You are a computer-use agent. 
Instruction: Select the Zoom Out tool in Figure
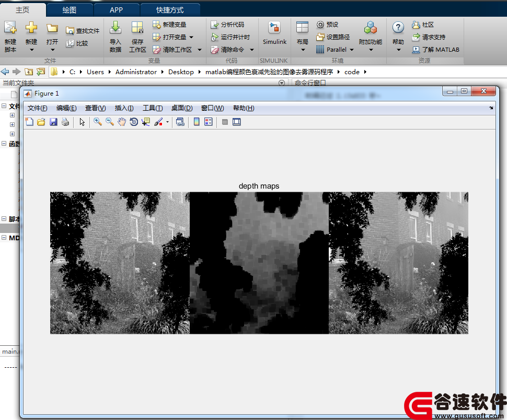110,122
